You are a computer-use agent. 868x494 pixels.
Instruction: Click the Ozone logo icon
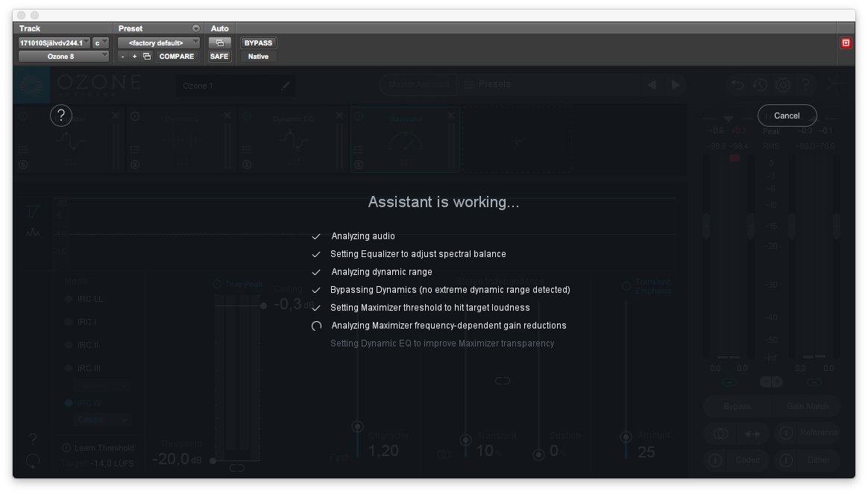click(31, 85)
